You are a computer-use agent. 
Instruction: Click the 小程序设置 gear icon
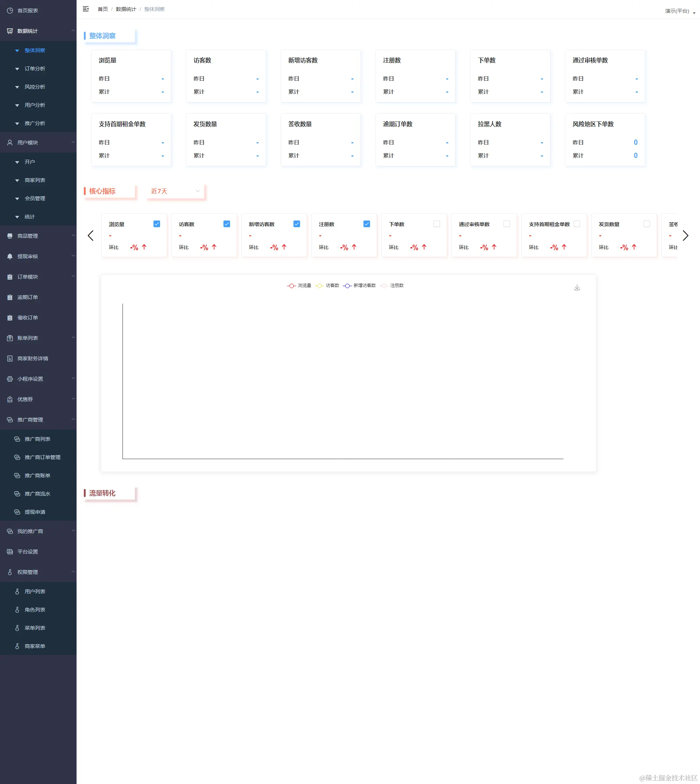[x=10, y=379]
